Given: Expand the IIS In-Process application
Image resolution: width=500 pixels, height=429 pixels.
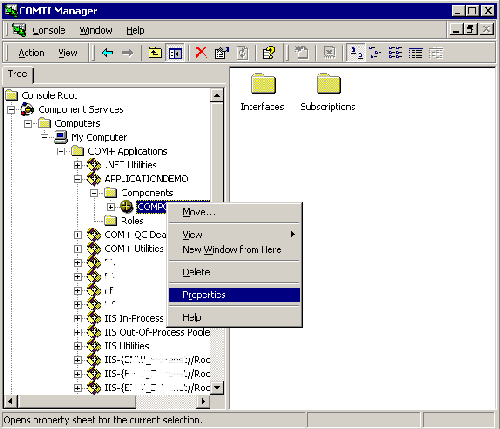Looking at the screenshot, I should pyautogui.click(x=77, y=318).
